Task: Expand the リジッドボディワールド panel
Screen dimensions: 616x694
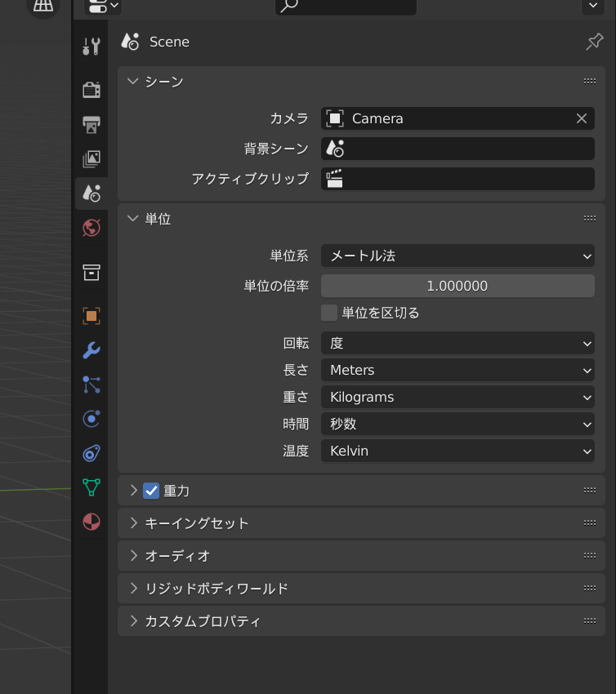Action: pyautogui.click(x=133, y=588)
